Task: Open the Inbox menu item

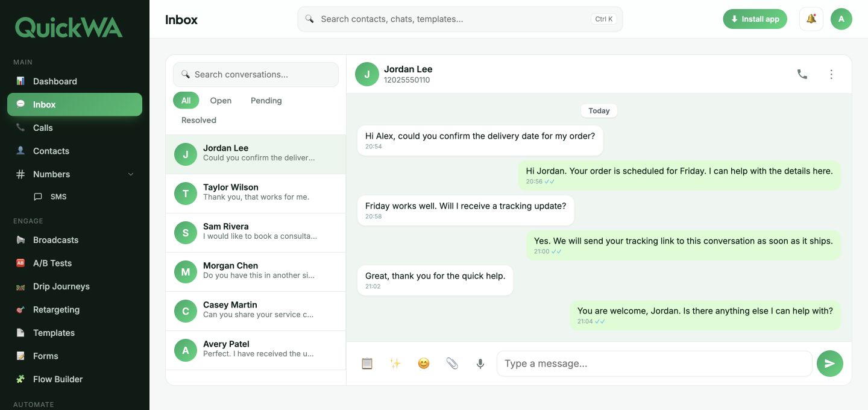Action: 75,104
